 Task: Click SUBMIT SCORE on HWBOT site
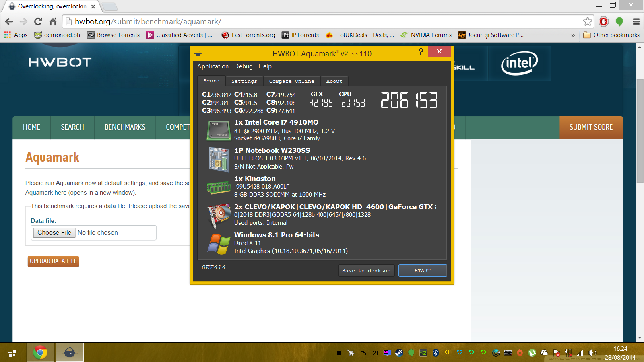591,127
